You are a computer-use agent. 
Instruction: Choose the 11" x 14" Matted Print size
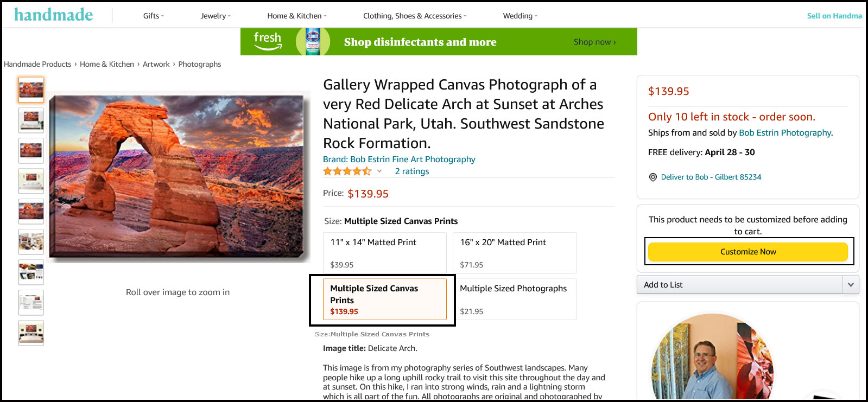[x=384, y=253]
